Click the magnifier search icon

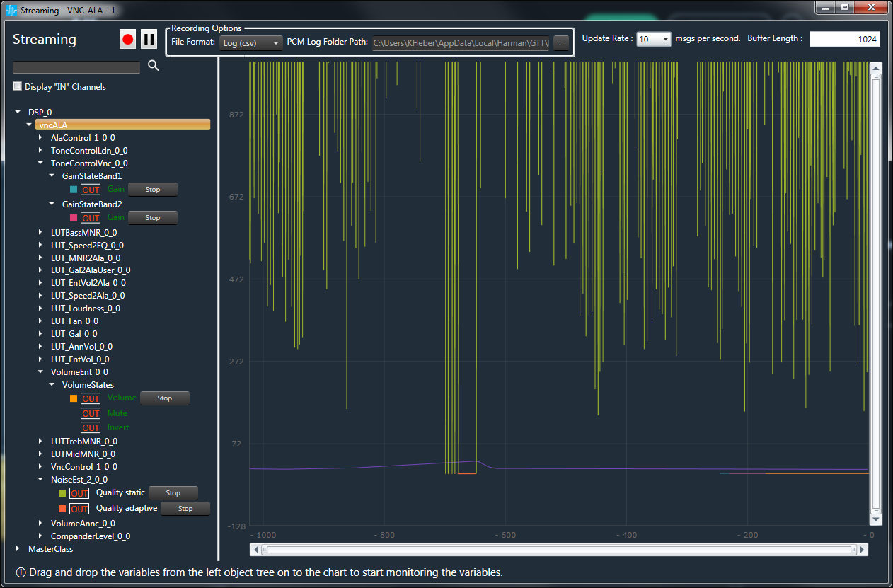point(154,66)
